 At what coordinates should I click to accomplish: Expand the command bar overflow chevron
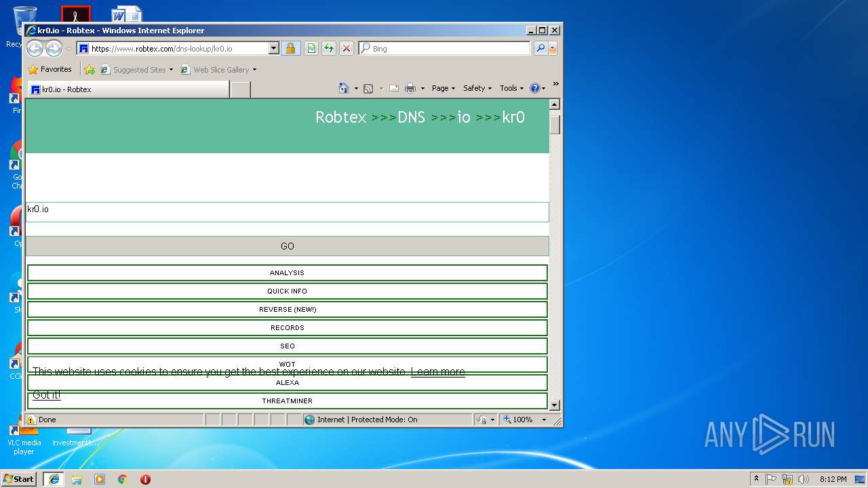point(555,84)
